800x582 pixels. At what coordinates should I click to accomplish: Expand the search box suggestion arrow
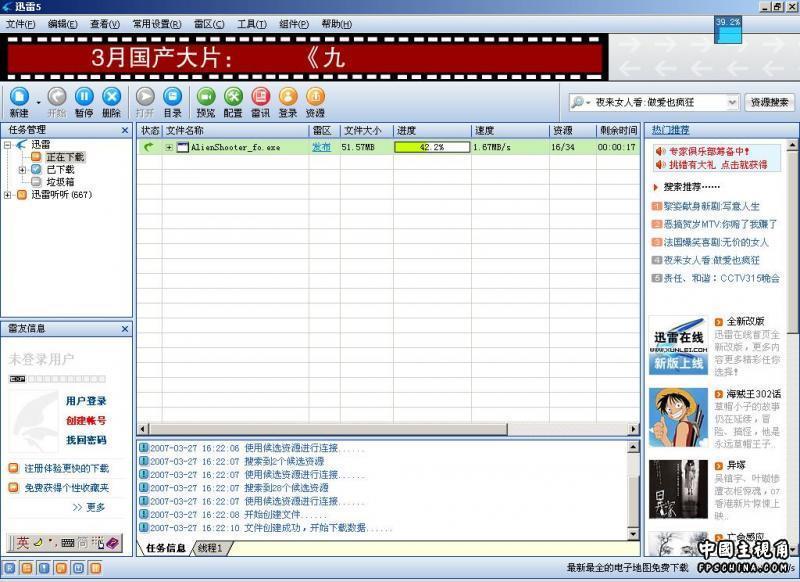(732, 103)
